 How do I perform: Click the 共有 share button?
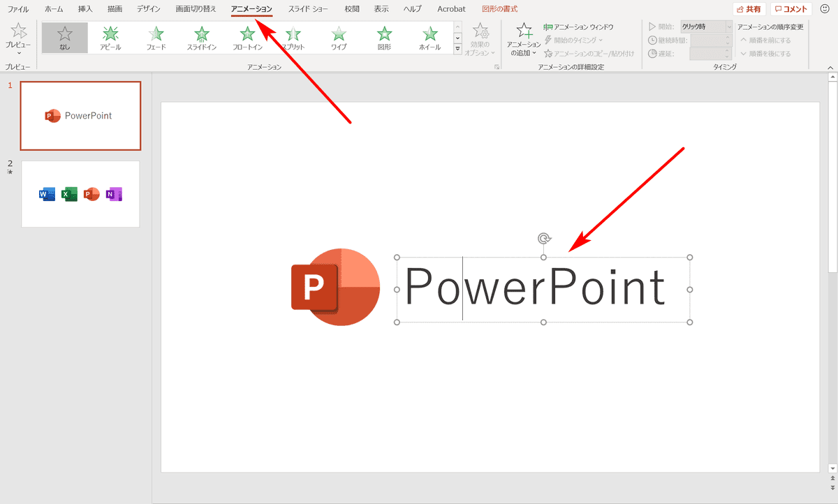[x=749, y=10]
